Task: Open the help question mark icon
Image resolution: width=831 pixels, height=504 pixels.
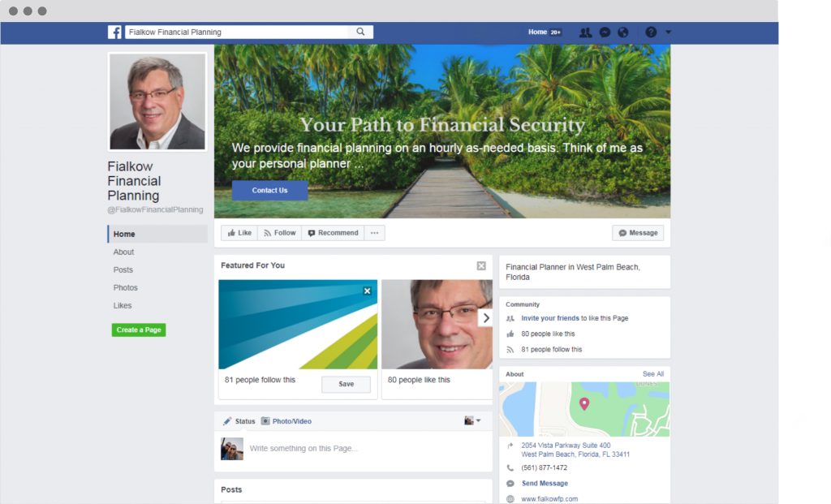Action: (x=651, y=32)
